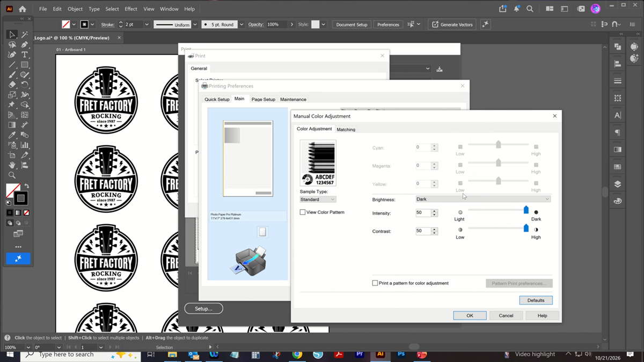
Task: Check Print a pattern for color adjustment
Action: click(375, 283)
